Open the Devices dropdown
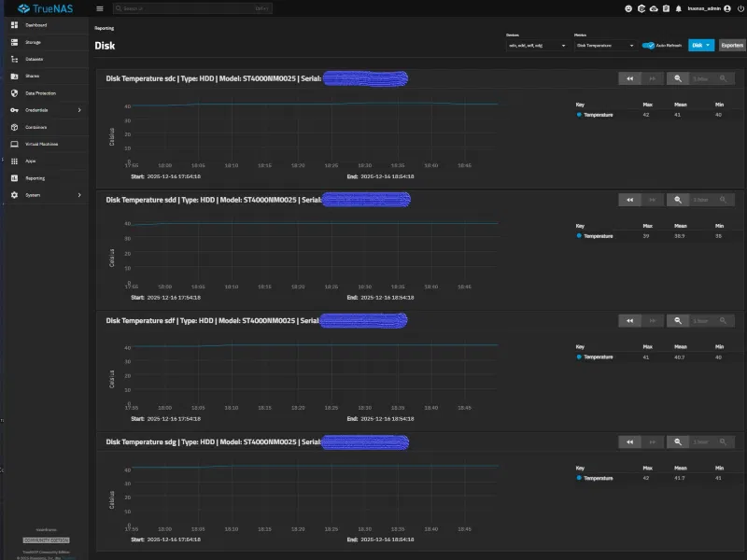This screenshot has height=560, width=747. tap(537, 46)
